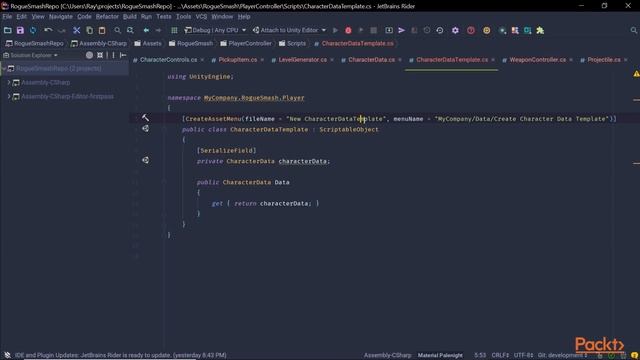Click the Undo arrow icon
The height and width of the screenshot is (360, 640).
pyautogui.click(x=48, y=30)
